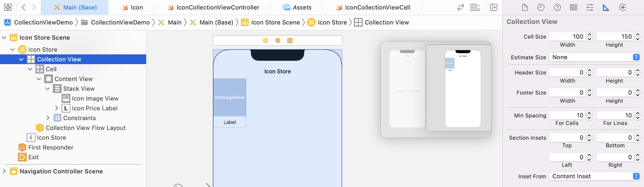This screenshot has height=187, width=644.
Task: Select Collection View Flow Layout item
Action: pos(86,128)
